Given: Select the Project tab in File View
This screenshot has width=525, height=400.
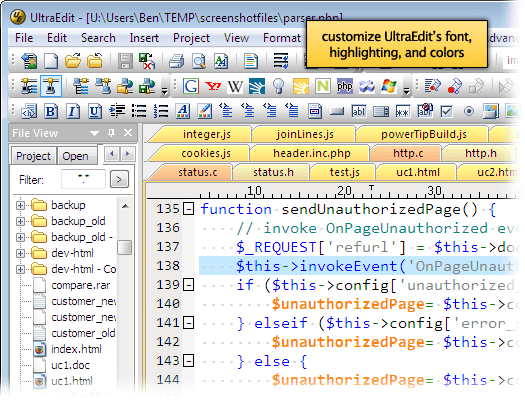Looking at the screenshot, I should tap(33, 156).
